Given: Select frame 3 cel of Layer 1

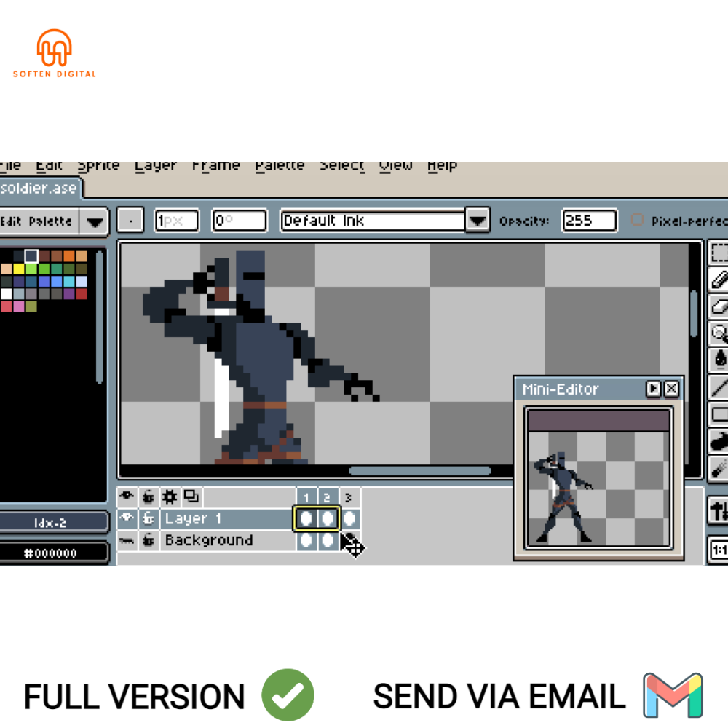Looking at the screenshot, I should pyautogui.click(x=349, y=518).
